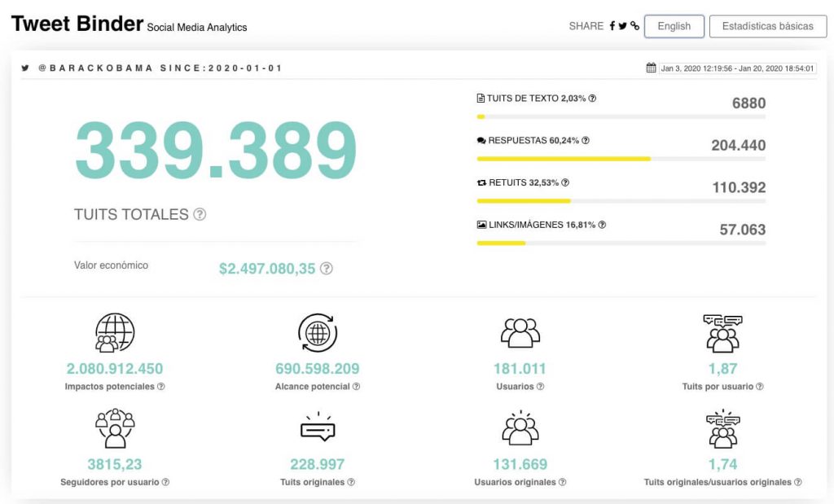Screen dimensions: 834x504
Task: Click the Tuits de texto progress bar
Action: 621,116
